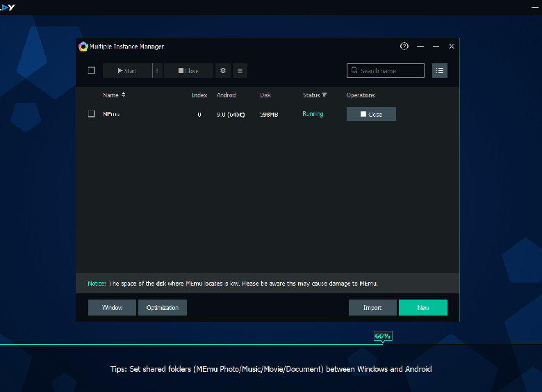Screen dimensions: 542x392
Task: Click the Index column header
Action: click(x=199, y=95)
